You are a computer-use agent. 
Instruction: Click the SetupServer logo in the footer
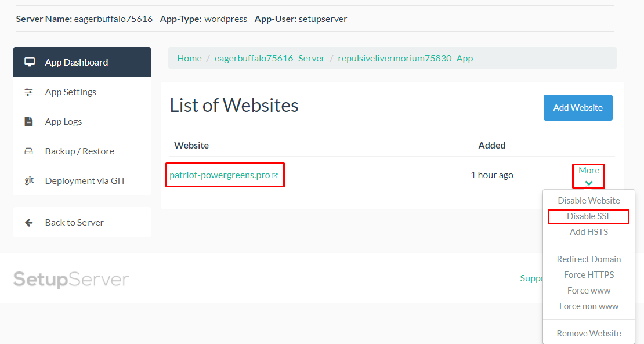71,278
